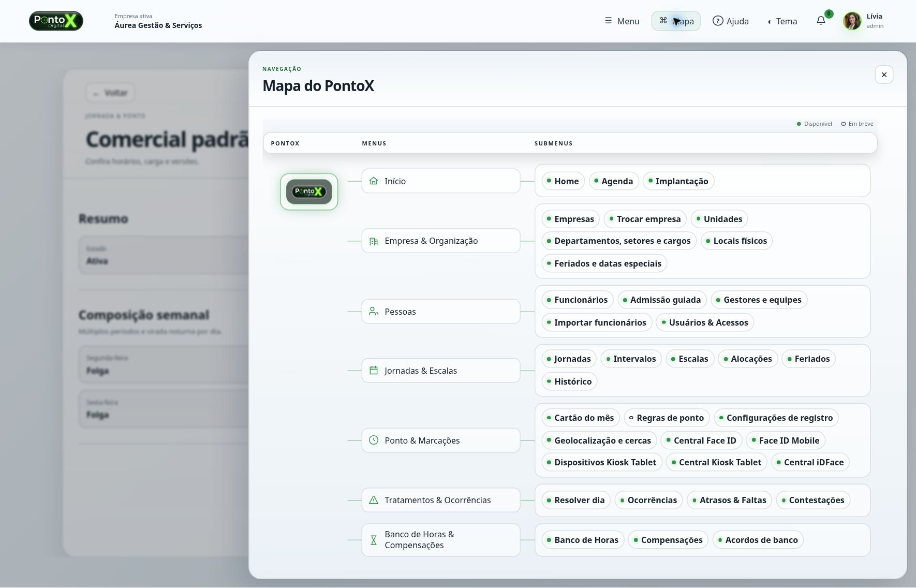The image size is (916, 588).
Task: Open the Ajuda help button
Action: tap(731, 21)
